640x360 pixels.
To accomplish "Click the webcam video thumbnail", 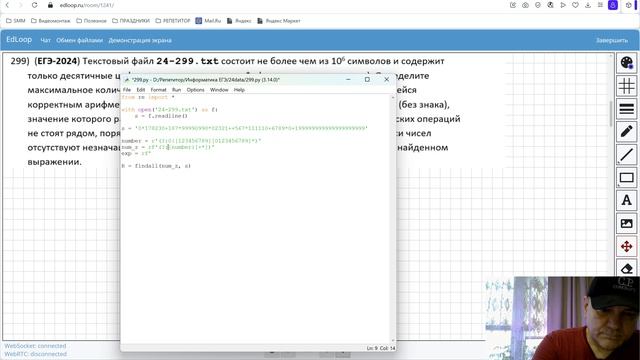I will point(562,318).
